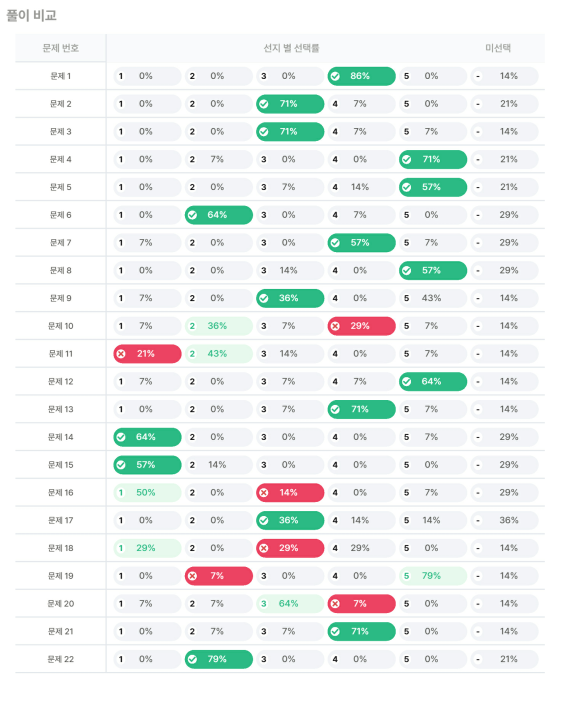Click the green checkmark icon in 문제 1 row
The image size is (564, 701).
click(335, 76)
